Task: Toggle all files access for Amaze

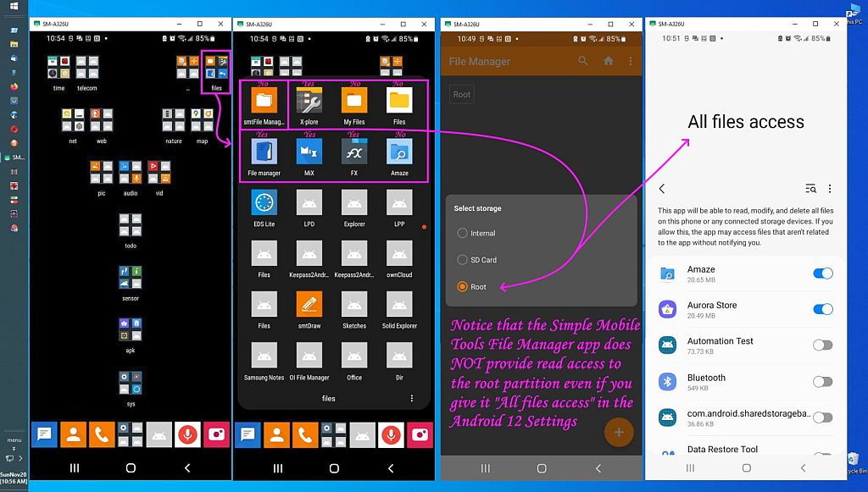Action: click(822, 274)
